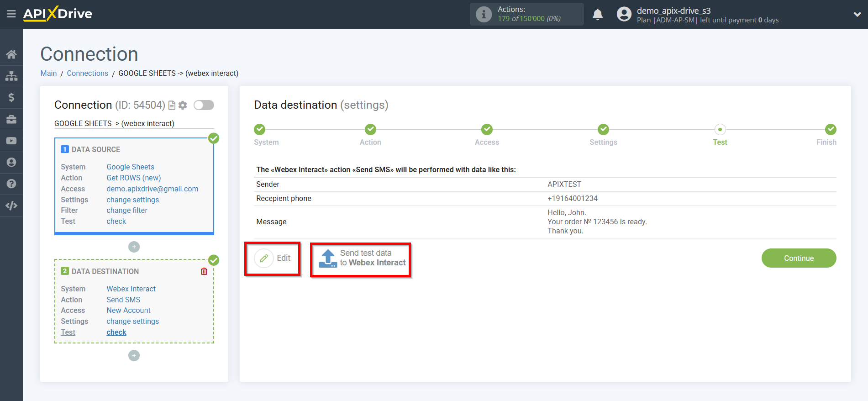Click the account avatar icon

[624, 14]
